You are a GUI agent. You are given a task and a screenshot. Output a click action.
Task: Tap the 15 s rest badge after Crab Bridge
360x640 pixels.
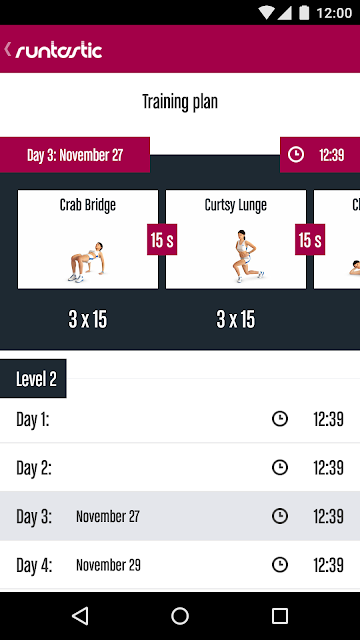click(162, 240)
